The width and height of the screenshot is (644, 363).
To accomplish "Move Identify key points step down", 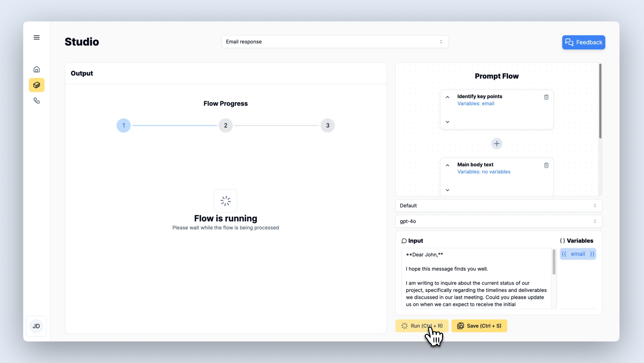I will 447,122.
